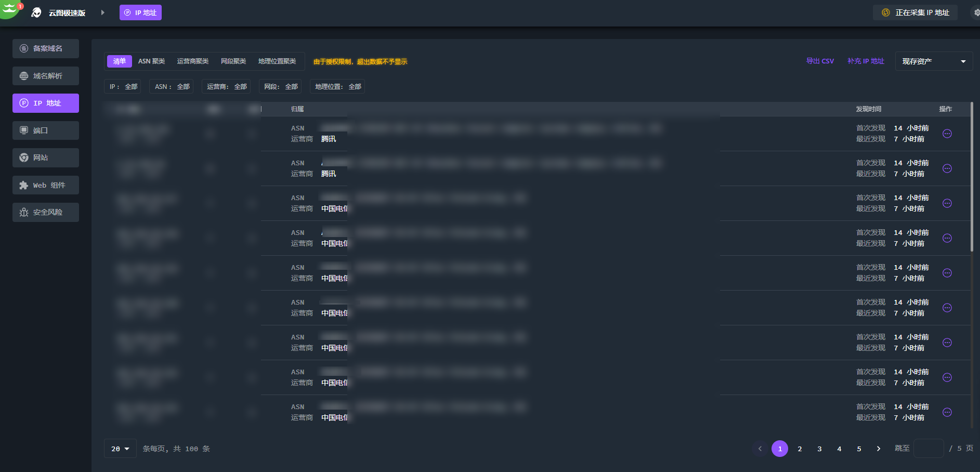Open the first row's more actions icon
Image resolution: width=980 pixels, height=472 pixels.
(947, 134)
